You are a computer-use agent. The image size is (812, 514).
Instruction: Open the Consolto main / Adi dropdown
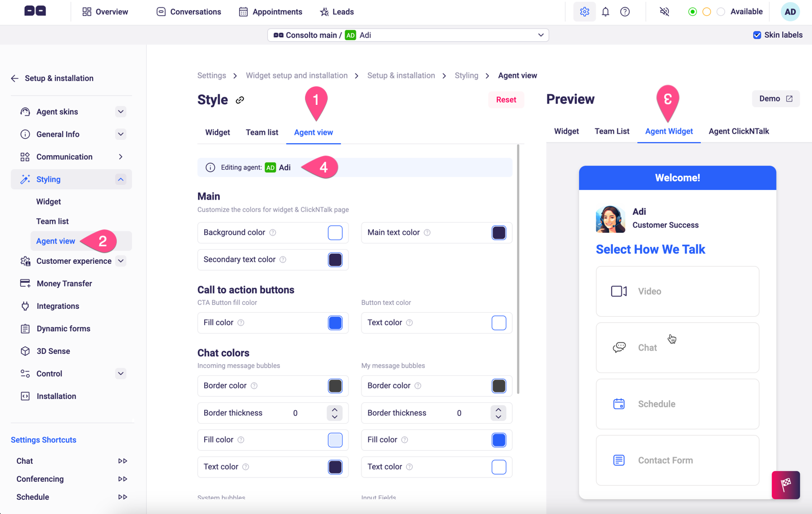click(x=407, y=34)
